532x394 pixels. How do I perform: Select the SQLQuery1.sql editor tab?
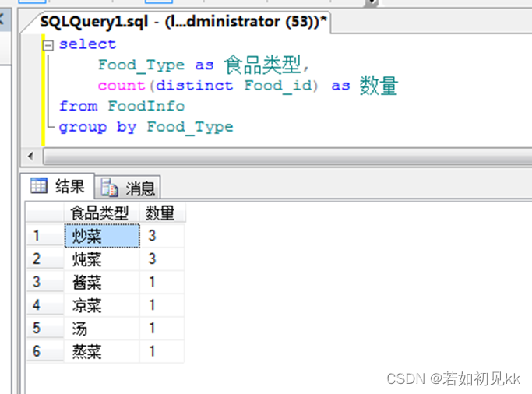tap(183, 22)
